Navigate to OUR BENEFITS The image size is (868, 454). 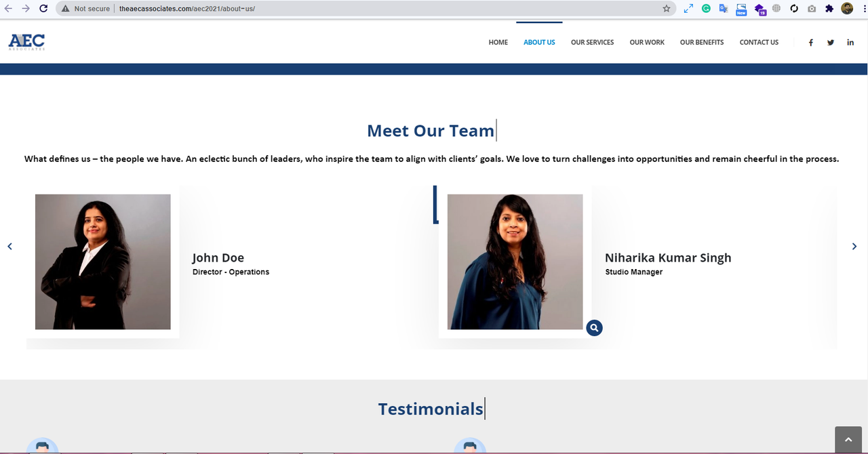[x=702, y=42]
